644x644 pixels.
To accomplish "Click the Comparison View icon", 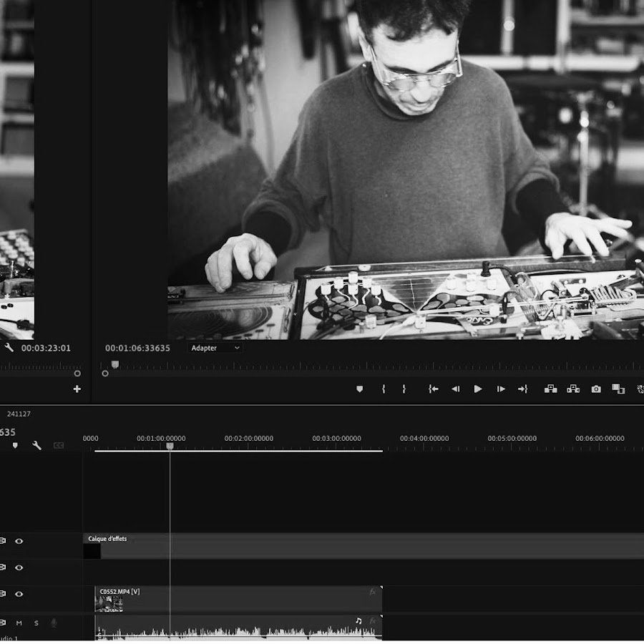I will (618, 389).
